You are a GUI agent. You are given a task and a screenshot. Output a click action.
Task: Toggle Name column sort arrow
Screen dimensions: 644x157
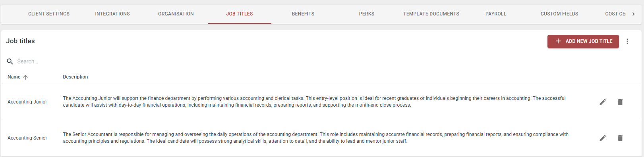25,77
